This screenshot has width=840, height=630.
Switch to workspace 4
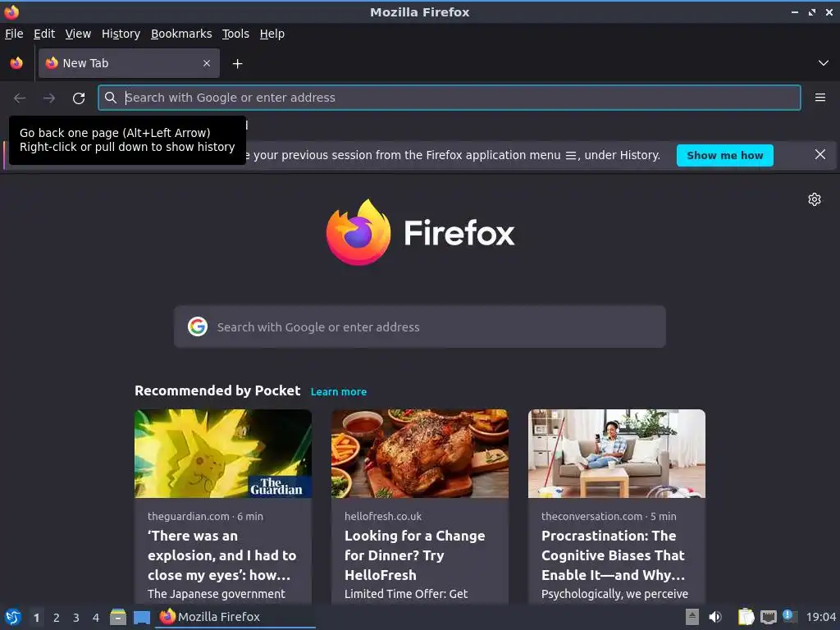pyautogui.click(x=96, y=618)
